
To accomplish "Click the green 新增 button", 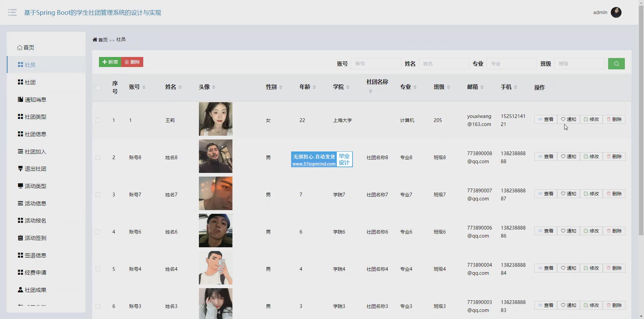I will [110, 62].
